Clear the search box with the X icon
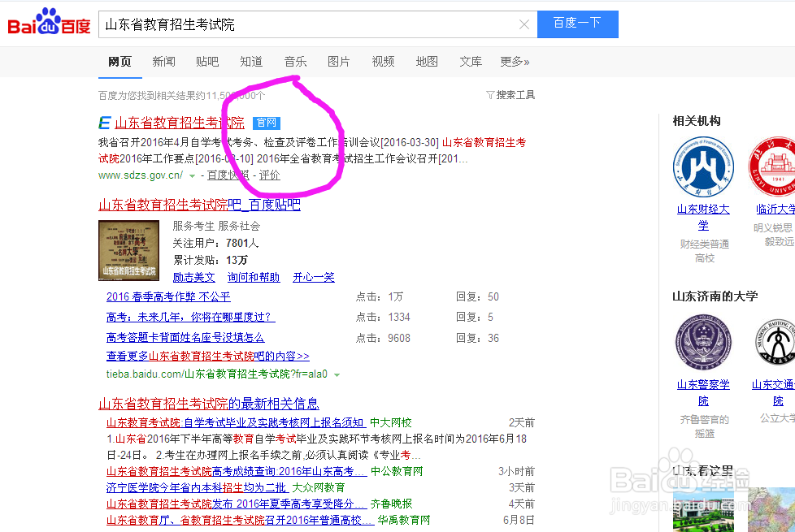 pos(524,24)
